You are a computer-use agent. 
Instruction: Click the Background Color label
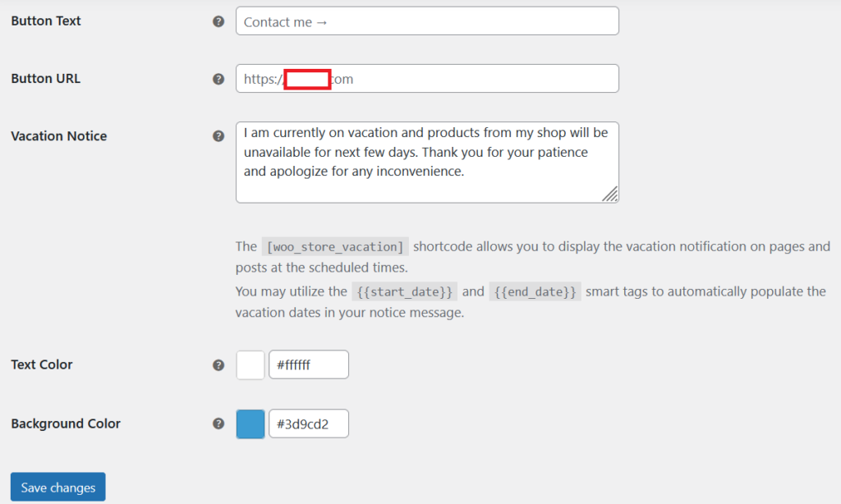[66, 424]
